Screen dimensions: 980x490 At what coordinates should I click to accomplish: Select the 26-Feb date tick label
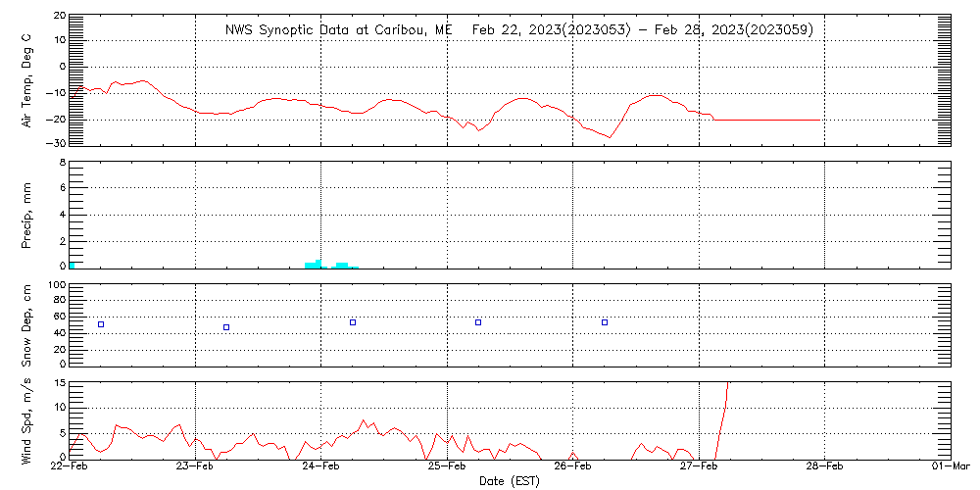click(573, 468)
